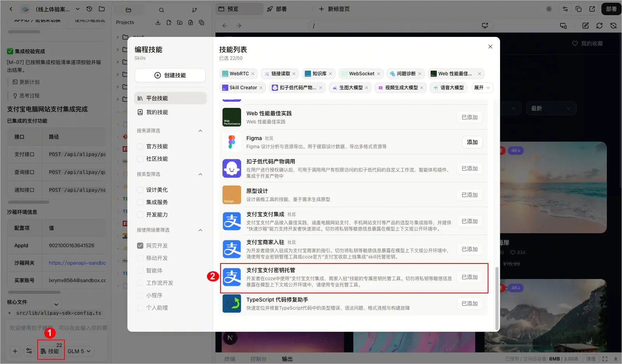
Task: Check the 移动开发 scenario checkbox
Action: click(x=140, y=258)
